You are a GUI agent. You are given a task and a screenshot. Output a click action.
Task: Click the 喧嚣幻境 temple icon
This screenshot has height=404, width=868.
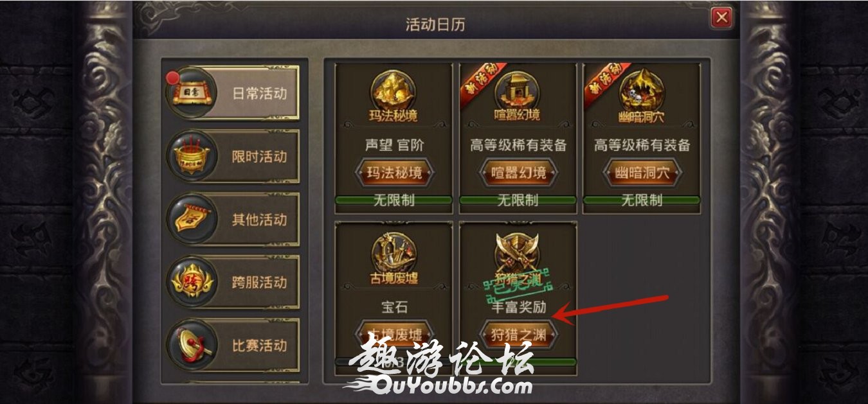click(x=517, y=92)
